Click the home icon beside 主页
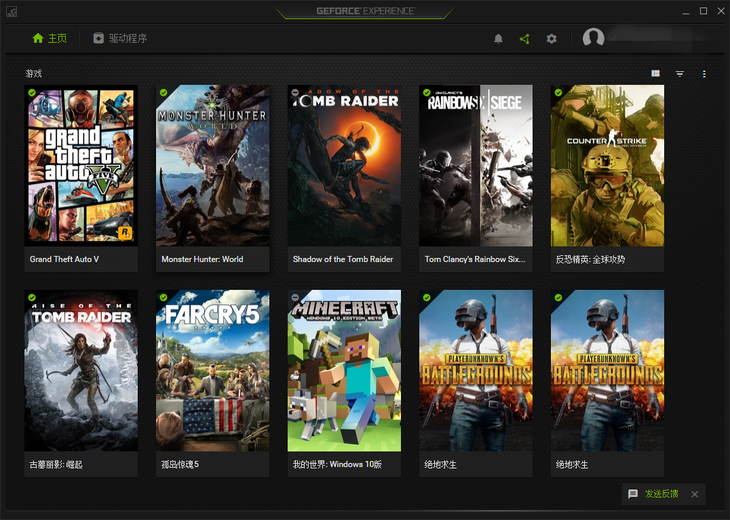The image size is (730, 520). point(38,38)
